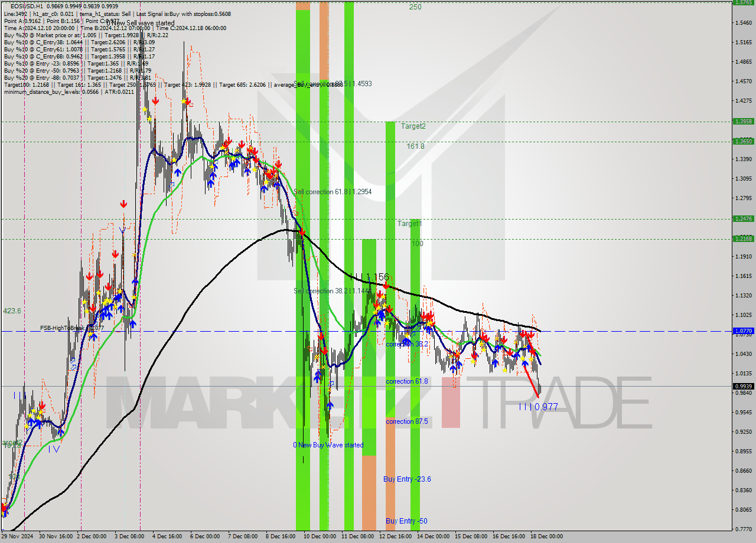Click the 'minimum_distance_buy_levels' info line

[x=69, y=91]
